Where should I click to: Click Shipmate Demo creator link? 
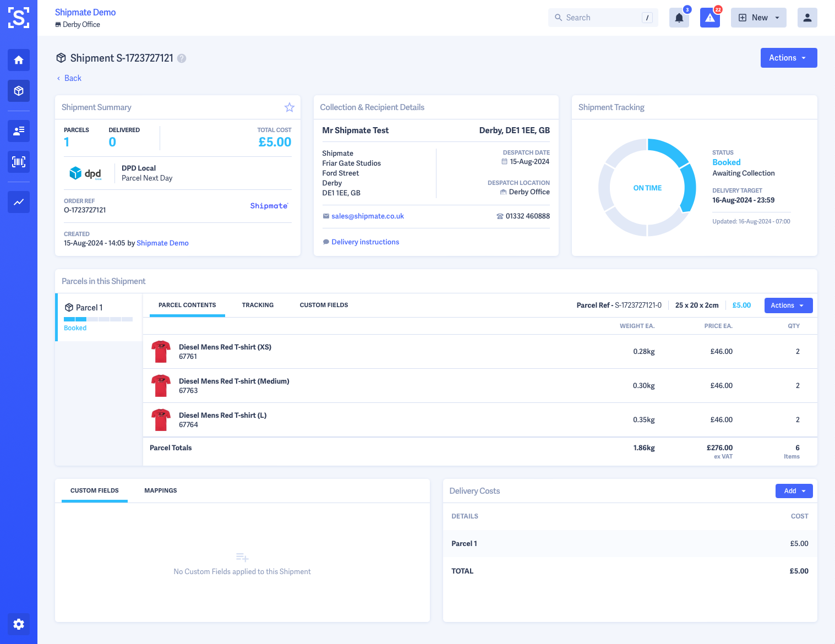[162, 243]
